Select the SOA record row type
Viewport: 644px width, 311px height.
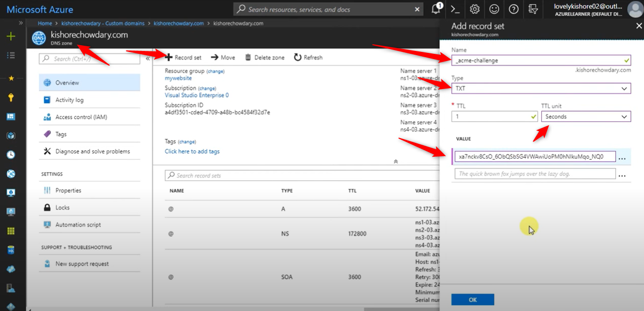point(286,277)
